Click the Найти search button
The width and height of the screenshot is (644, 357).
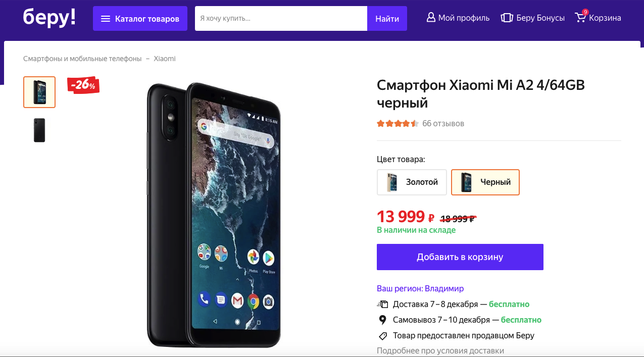(x=387, y=19)
